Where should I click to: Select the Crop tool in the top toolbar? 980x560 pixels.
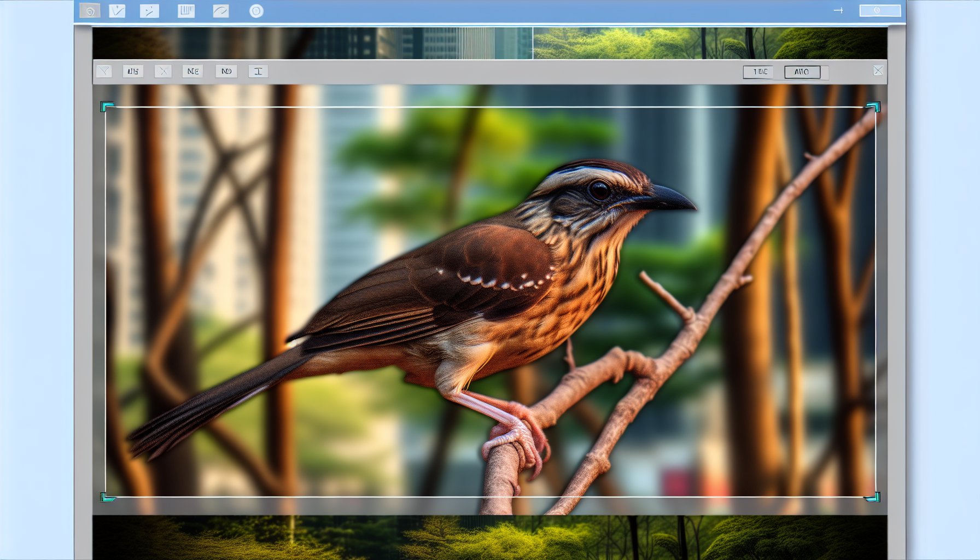point(89,10)
